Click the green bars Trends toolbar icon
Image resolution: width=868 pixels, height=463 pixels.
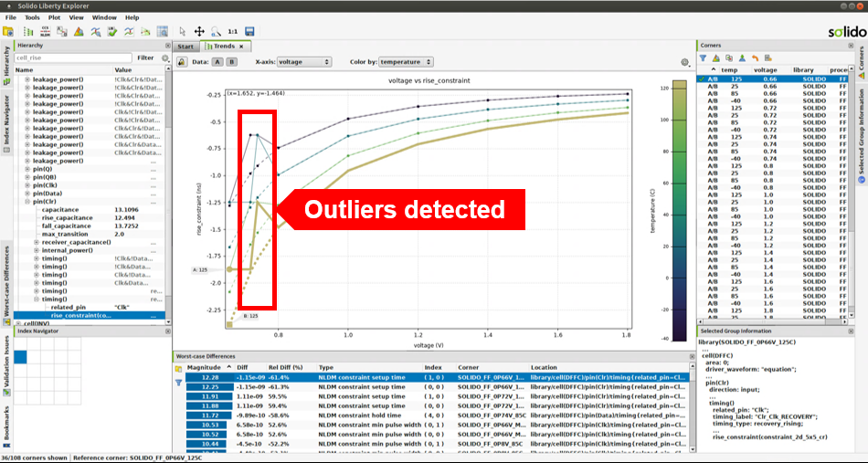tap(29, 32)
